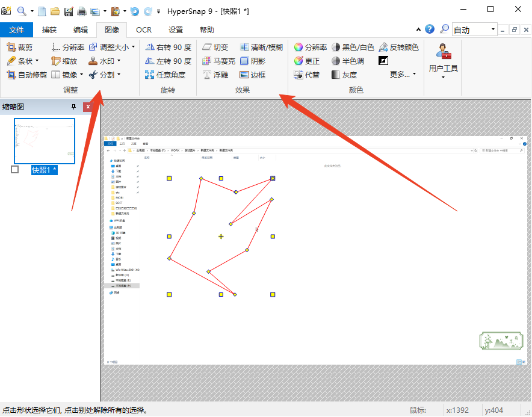532x417 pixels.
Task: Switch to the OCR ribbon tab
Action: point(144,29)
